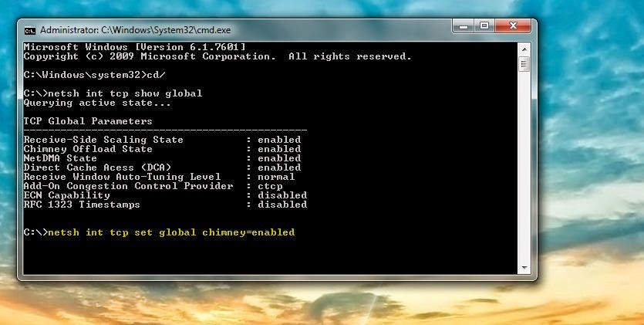Click the 'TCP Global Parameters' heading

[x=88, y=121]
